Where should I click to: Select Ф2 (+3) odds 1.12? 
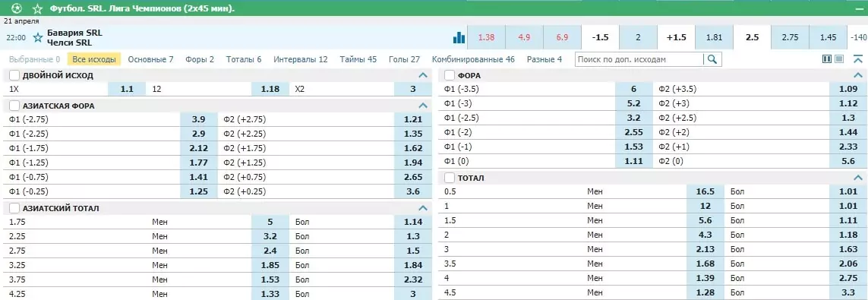(848, 103)
